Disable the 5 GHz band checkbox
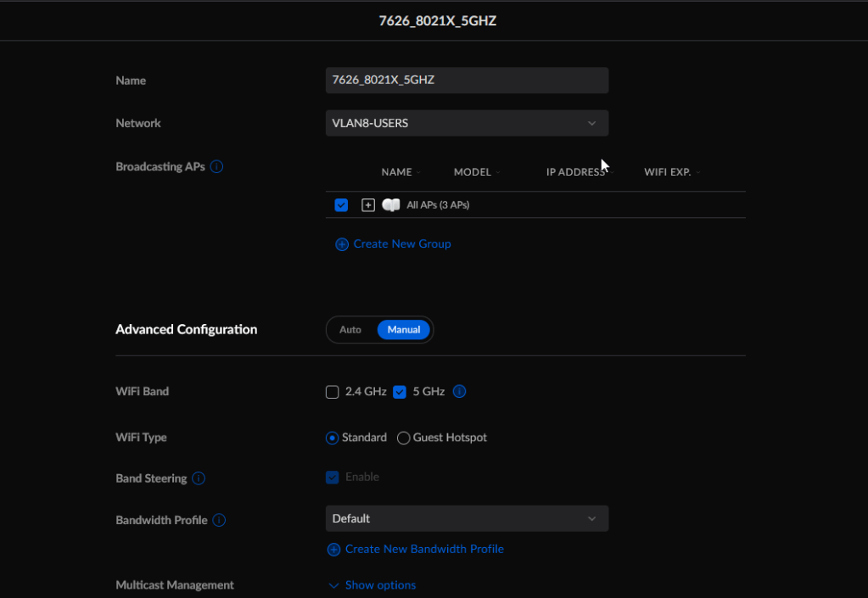This screenshot has width=868, height=598. pos(400,392)
